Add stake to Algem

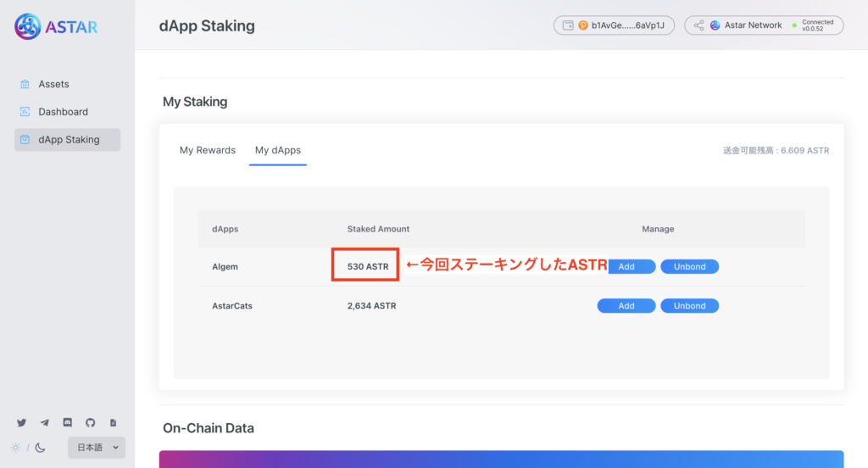pyautogui.click(x=632, y=266)
